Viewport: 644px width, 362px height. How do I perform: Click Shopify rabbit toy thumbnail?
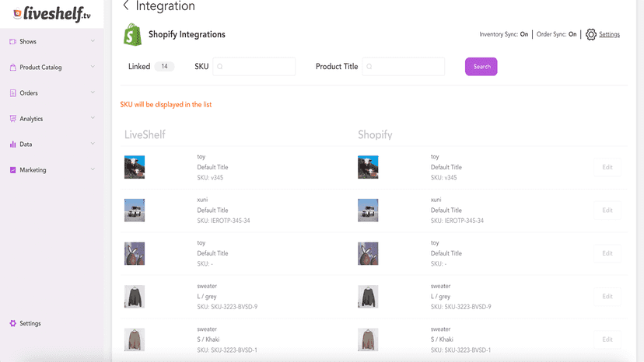point(368,253)
